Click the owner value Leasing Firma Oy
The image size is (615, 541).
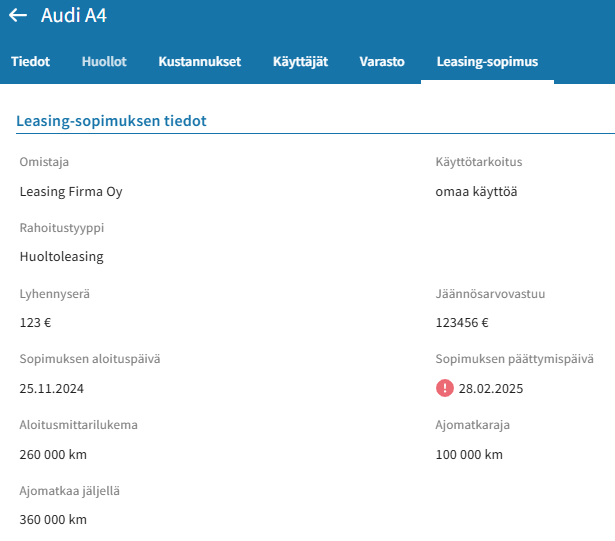coord(71,192)
